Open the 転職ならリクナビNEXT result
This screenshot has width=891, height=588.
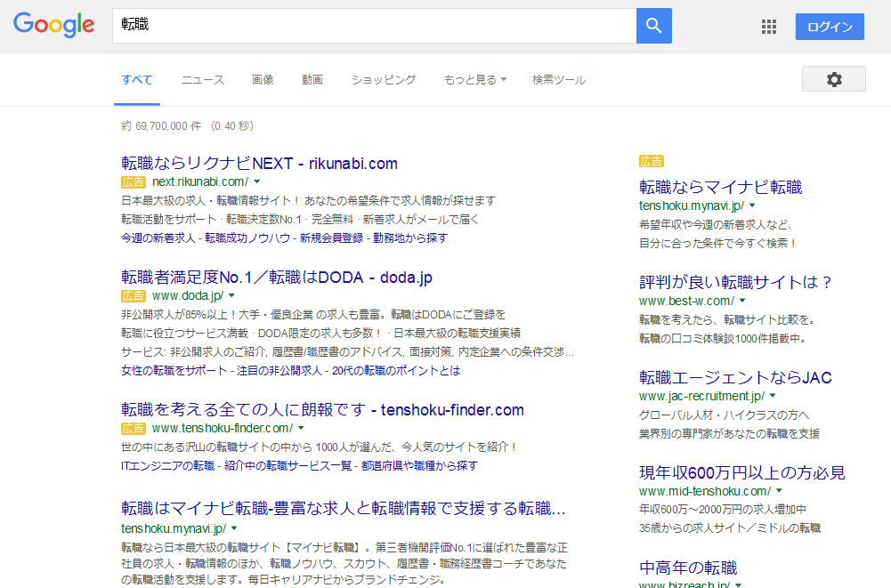(259, 164)
